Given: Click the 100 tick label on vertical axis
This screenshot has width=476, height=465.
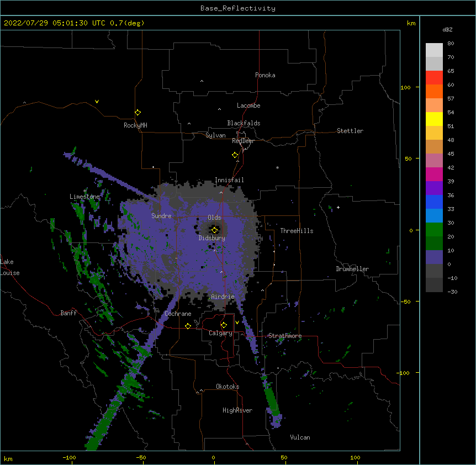Looking at the screenshot, I should point(405,87).
